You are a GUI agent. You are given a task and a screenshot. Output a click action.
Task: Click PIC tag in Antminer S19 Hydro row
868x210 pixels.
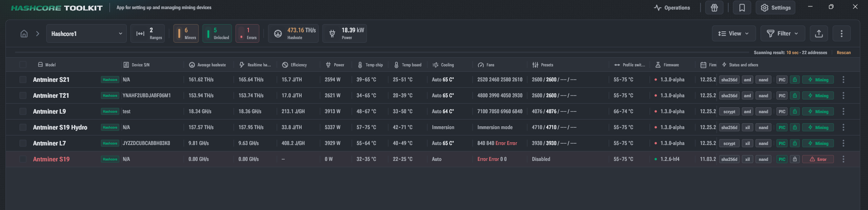782,127
